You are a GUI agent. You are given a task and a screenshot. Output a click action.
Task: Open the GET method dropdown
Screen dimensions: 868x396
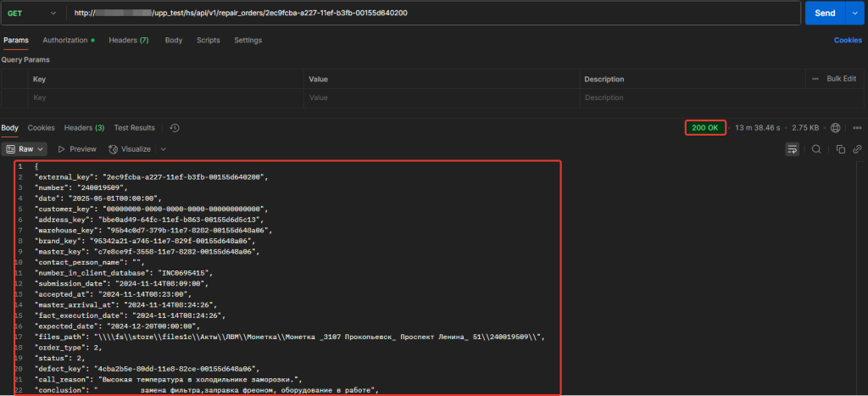click(x=32, y=14)
